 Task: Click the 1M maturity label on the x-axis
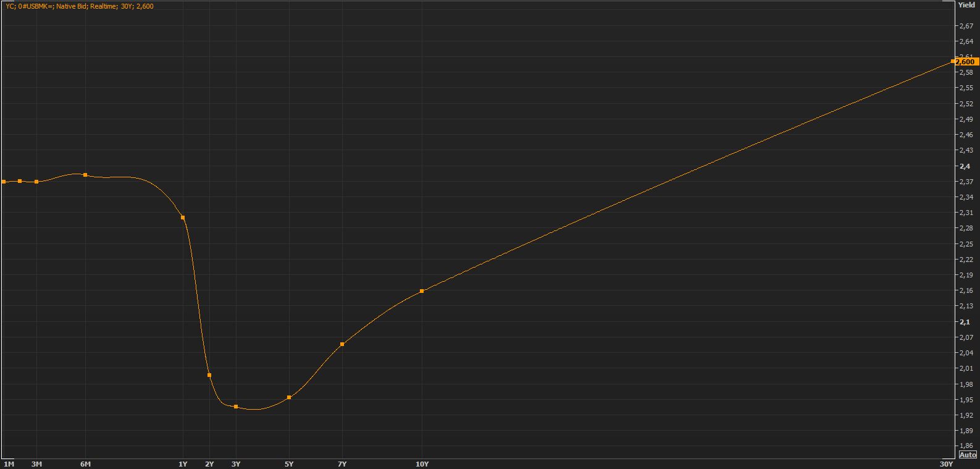pyautogui.click(x=9, y=464)
